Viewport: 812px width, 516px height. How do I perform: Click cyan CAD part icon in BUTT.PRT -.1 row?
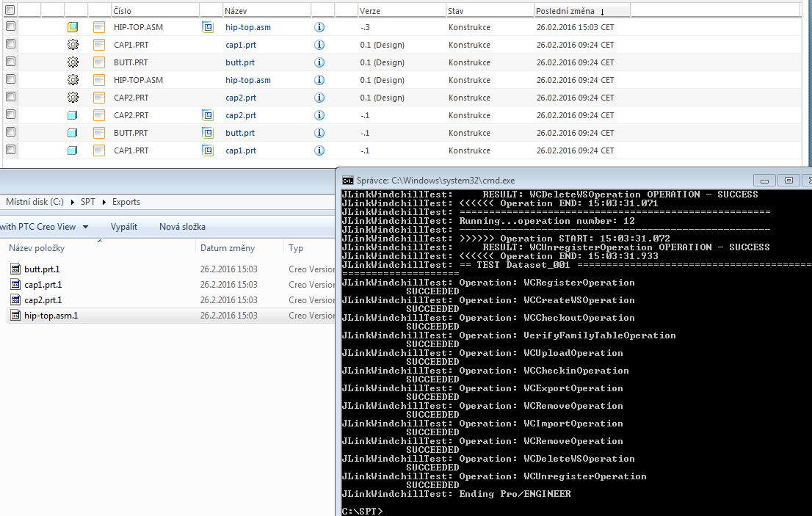click(73, 133)
